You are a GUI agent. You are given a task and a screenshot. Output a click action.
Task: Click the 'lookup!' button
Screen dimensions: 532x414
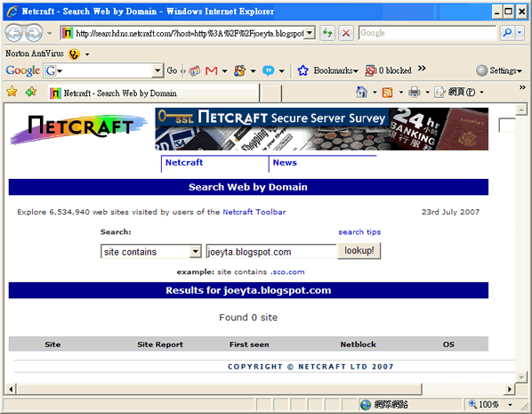[x=359, y=251]
